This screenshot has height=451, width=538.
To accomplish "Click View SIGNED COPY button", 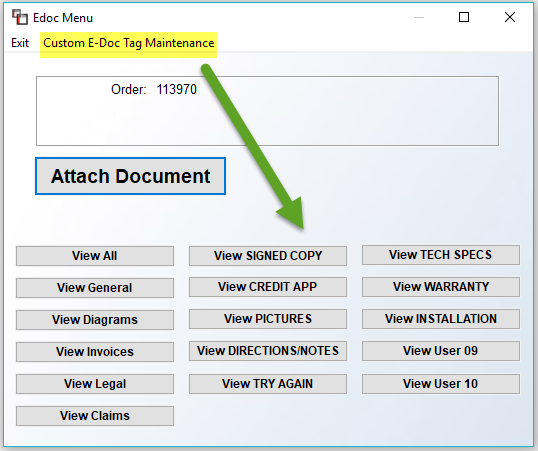I will [x=268, y=256].
